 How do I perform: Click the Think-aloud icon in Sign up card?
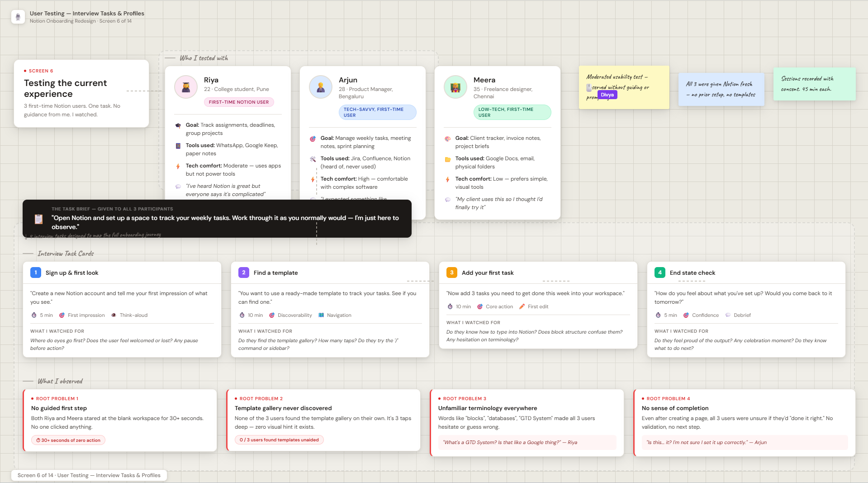point(114,315)
